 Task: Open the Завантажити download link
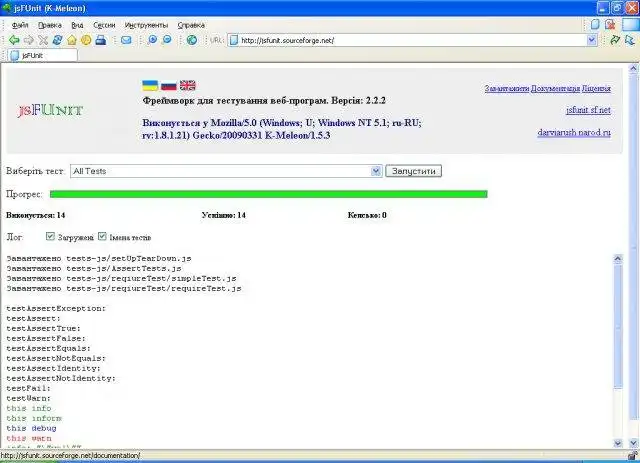point(507,88)
